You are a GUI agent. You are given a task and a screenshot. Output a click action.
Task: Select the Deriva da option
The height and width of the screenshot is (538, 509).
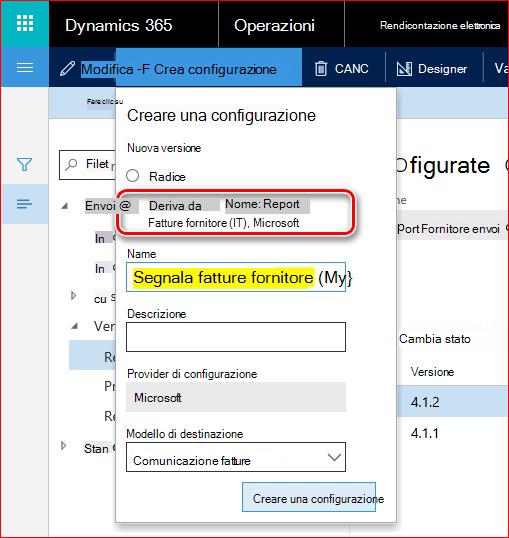click(175, 206)
